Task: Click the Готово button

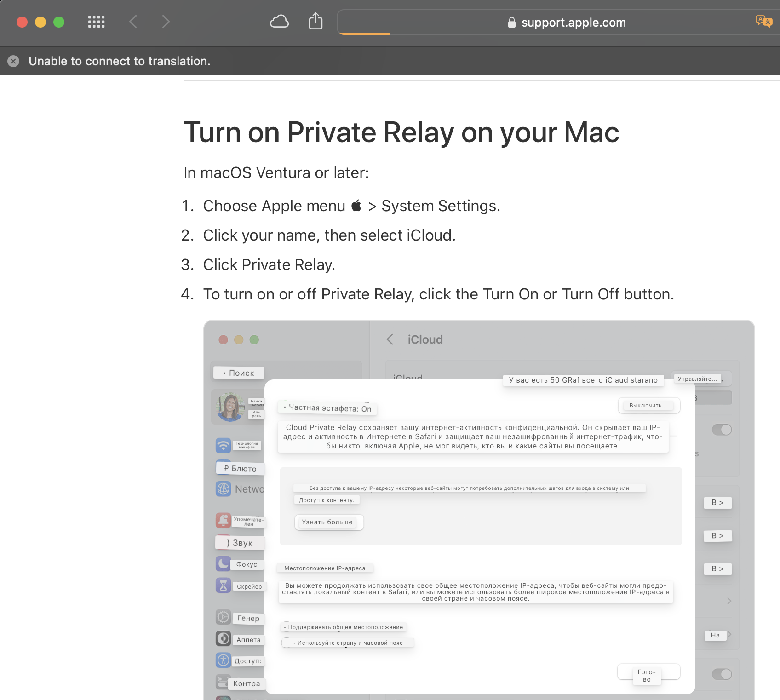Action: 648,672
